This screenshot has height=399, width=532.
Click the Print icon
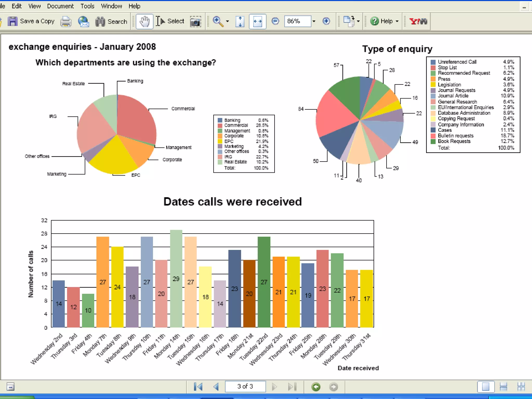pyautogui.click(x=66, y=21)
